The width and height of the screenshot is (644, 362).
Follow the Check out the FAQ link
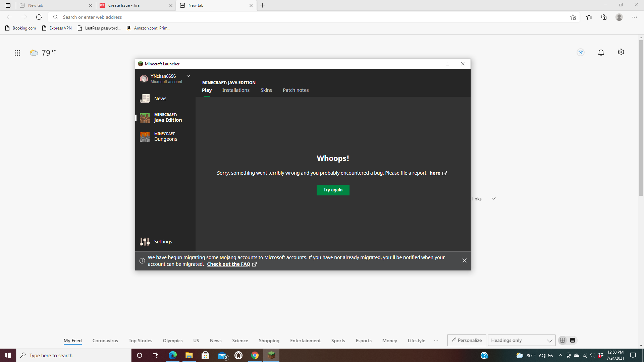tap(228, 264)
